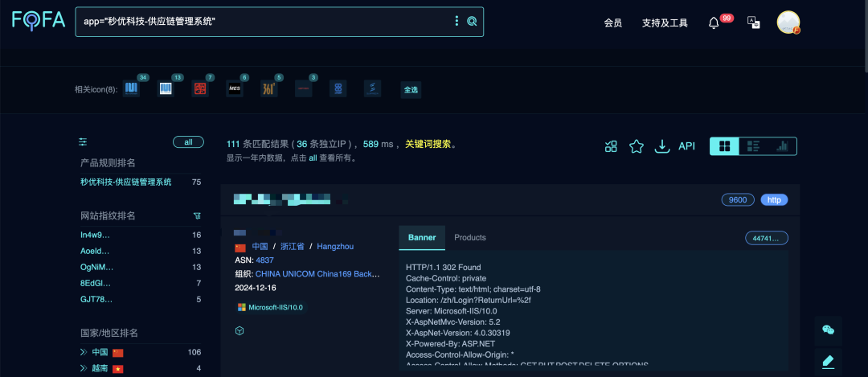The height and width of the screenshot is (377, 868).
Task: Select the blue stacked-circles related icon
Action: pyautogui.click(x=338, y=88)
